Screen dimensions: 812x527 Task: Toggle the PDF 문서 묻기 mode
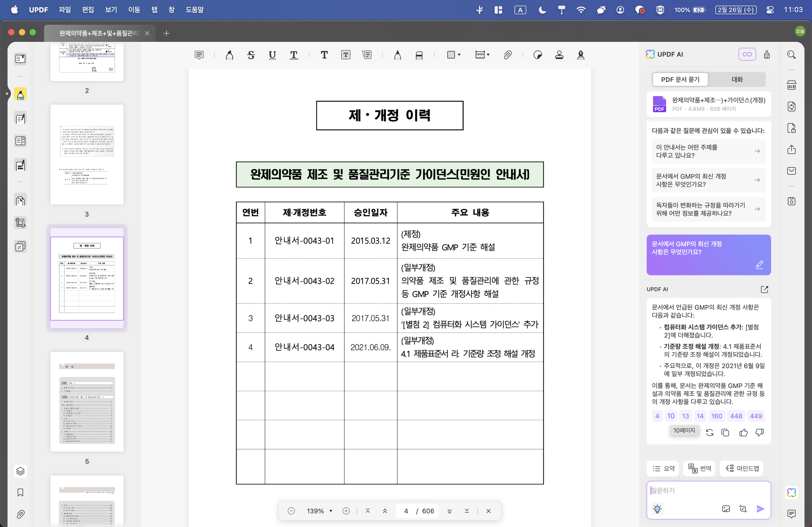pos(680,79)
